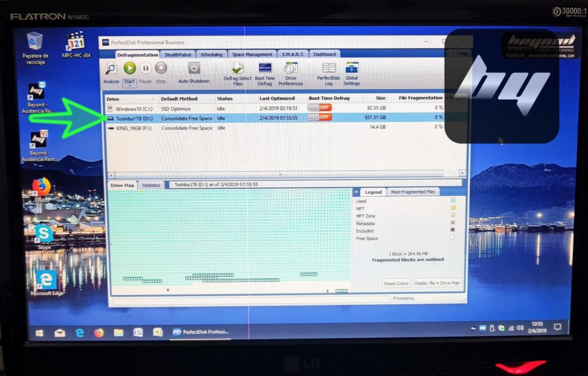This screenshot has height=376, width=588.
Task: Open Drive Preferences
Action: pos(291,74)
